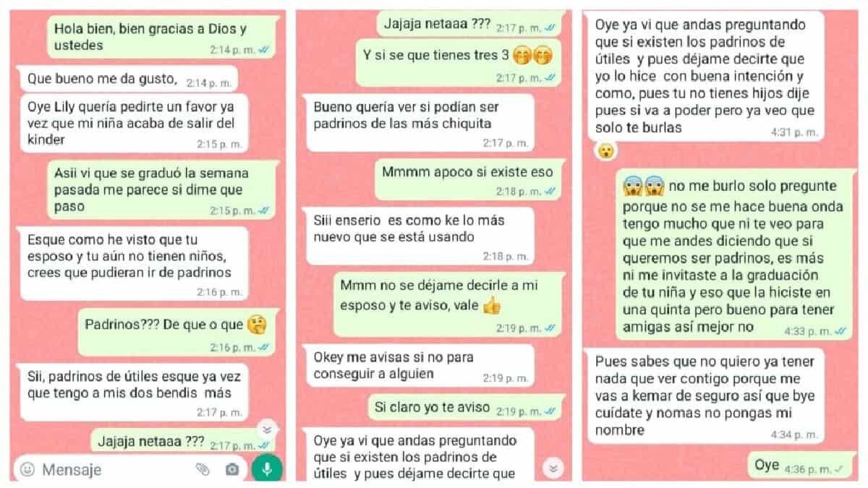Screen dimensions: 868x488
Task: Tap the emoji smiley icon in message bar
Action: pos(27,469)
